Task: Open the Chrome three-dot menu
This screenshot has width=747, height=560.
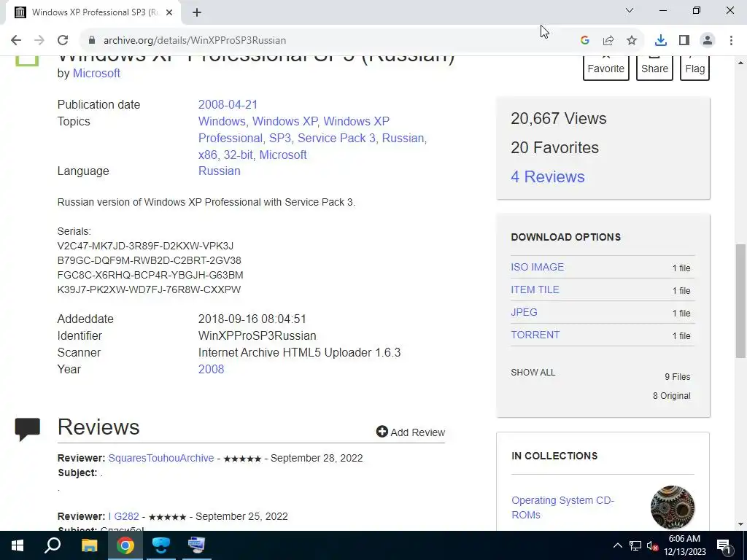Action: tap(731, 41)
